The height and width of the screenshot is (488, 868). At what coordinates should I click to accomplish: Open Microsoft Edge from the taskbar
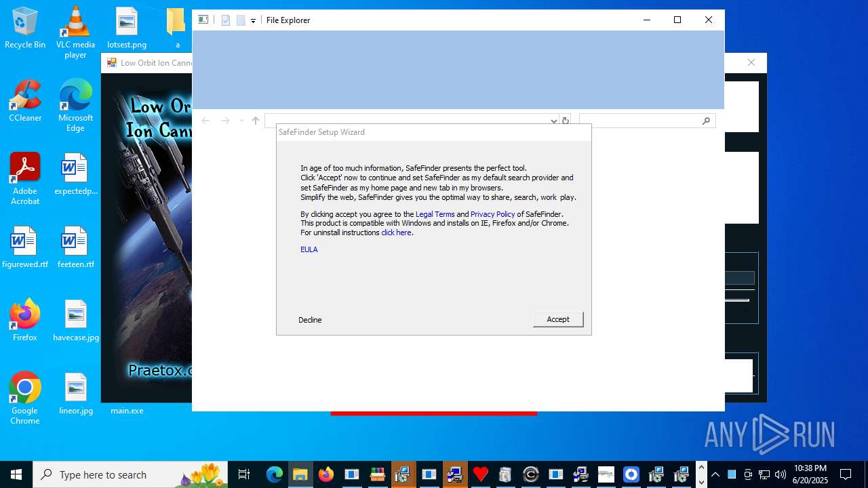coord(274,474)
